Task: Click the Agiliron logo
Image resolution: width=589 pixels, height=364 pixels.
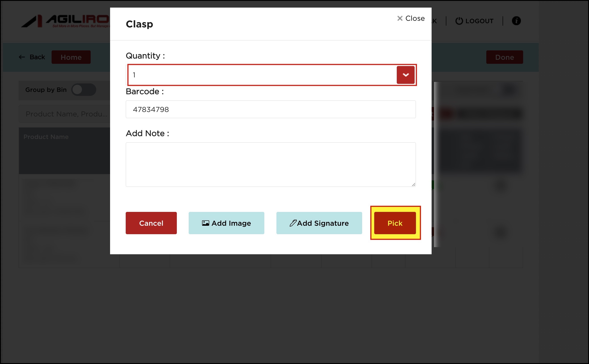Action: [65, 21]
